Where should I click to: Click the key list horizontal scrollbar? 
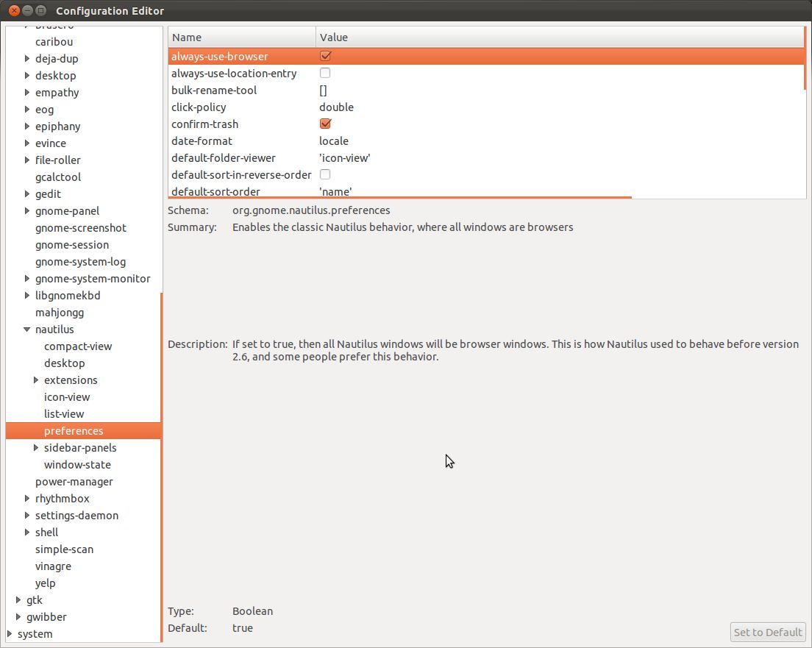tap(400, 197)
